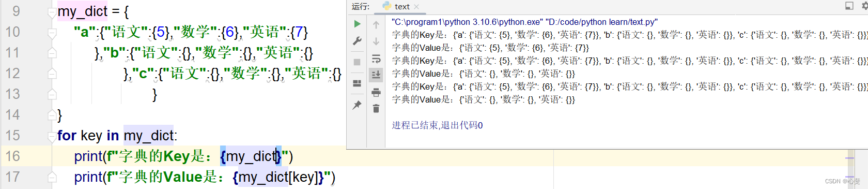
Task: Click the 'for key in my_dict:' line
Action: [117, 136]
